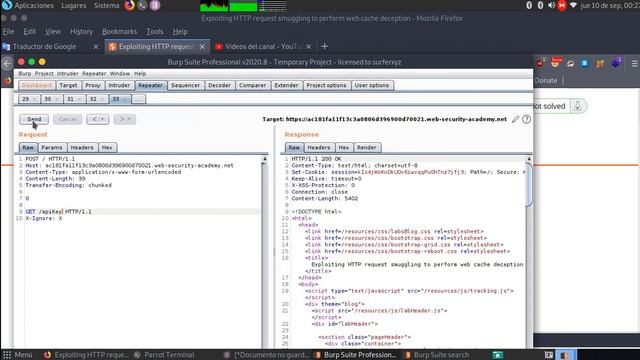
Task: Click the response pane vertical scrollbar
Action: pyautogui.click(x=529, y=184)
